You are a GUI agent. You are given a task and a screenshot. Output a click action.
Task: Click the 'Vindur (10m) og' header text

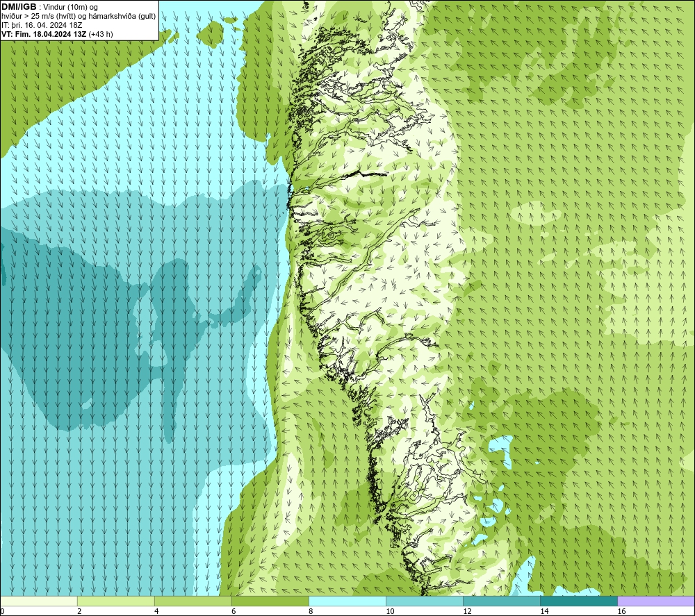71,8
